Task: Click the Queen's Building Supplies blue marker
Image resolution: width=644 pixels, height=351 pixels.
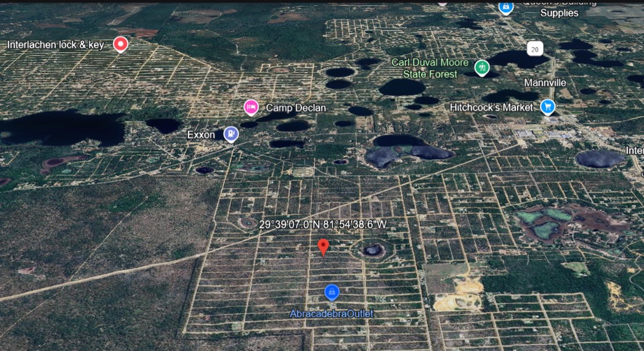Action: coord(505,7)
